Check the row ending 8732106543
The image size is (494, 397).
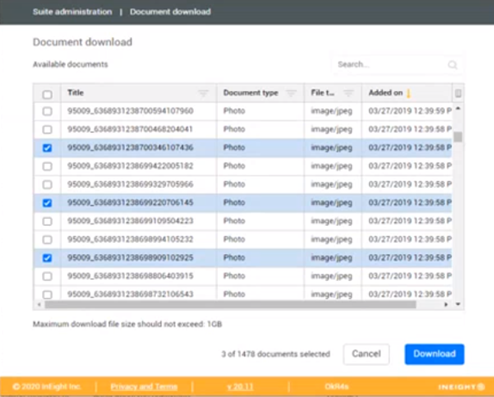(47, 294)
